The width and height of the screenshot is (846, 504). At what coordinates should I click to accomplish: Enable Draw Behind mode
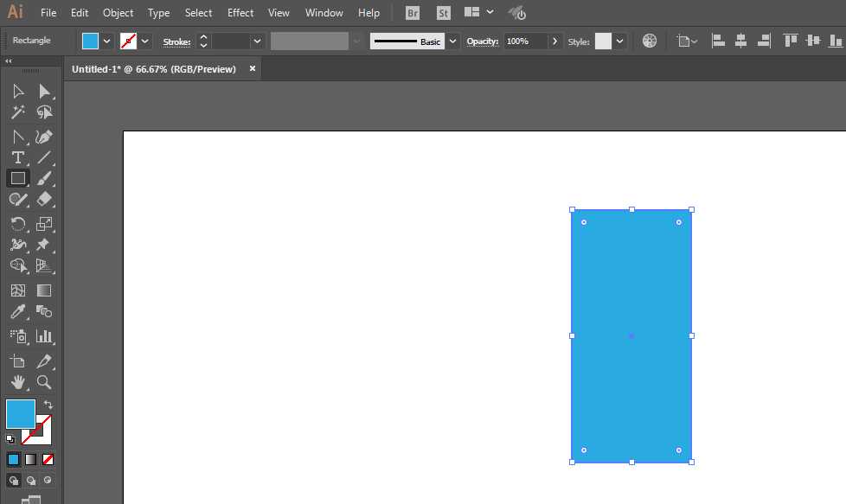[31, 481]
